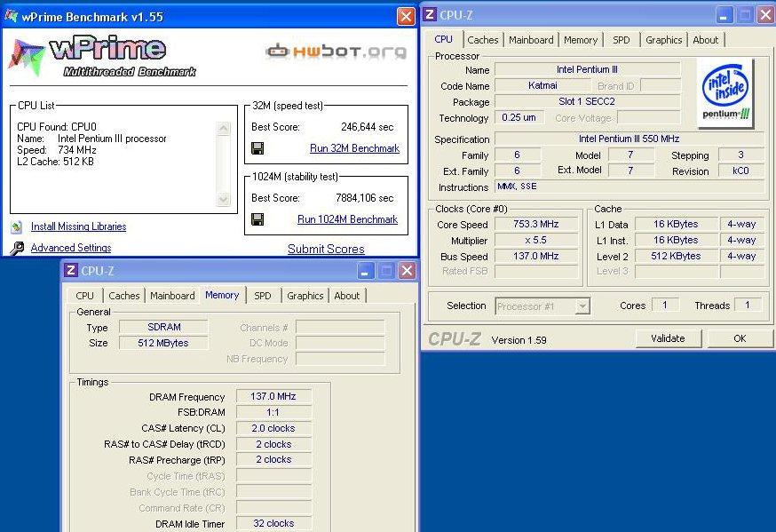Click the Intel Inside Pentium III logo
Image resolution: width=776 pixels, height=532 pixels.
coord(725,92)
